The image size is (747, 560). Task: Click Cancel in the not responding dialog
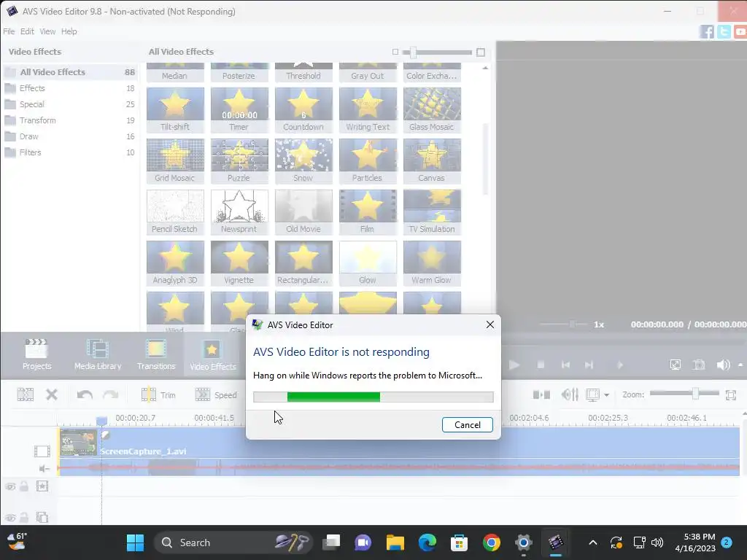pyautogui.click(x=468, y=425)
